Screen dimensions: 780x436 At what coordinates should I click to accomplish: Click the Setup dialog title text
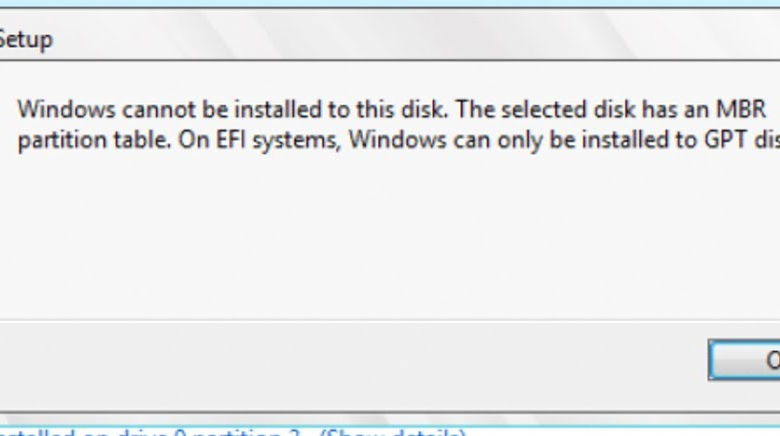pos(25,40)
